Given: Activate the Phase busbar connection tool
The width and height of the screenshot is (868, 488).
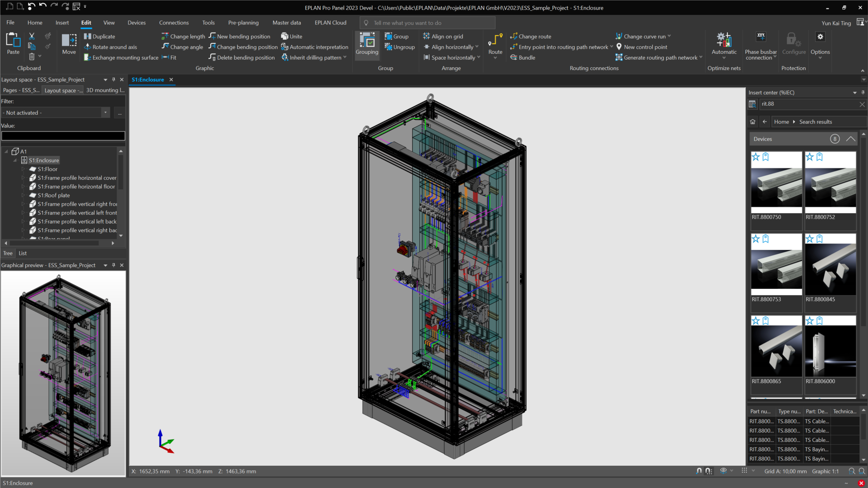Looking at the screenshot, I should pyautogui.click(x=760, y=45).
